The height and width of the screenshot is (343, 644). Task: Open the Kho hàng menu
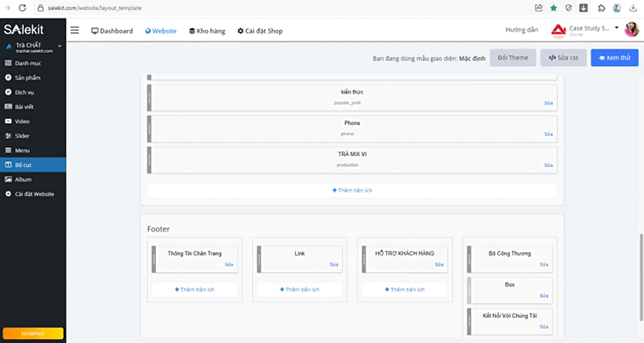coord(207,31)
